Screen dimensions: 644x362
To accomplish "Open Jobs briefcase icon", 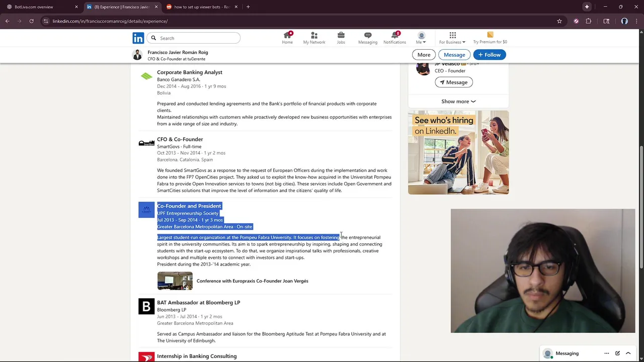I will pyautogui.click(x=341, y=38).
